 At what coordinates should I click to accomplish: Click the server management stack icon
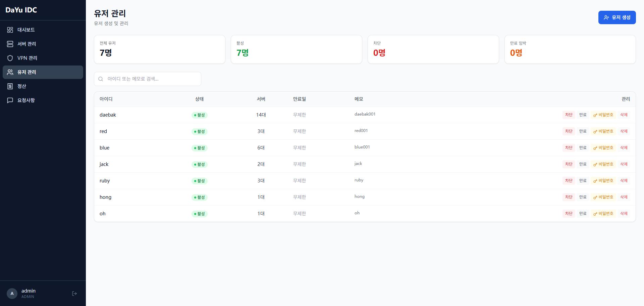[x=10, y=44]
